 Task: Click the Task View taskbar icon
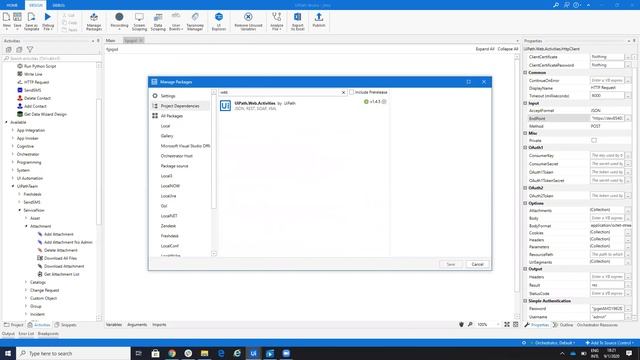[x=139, y=353]
